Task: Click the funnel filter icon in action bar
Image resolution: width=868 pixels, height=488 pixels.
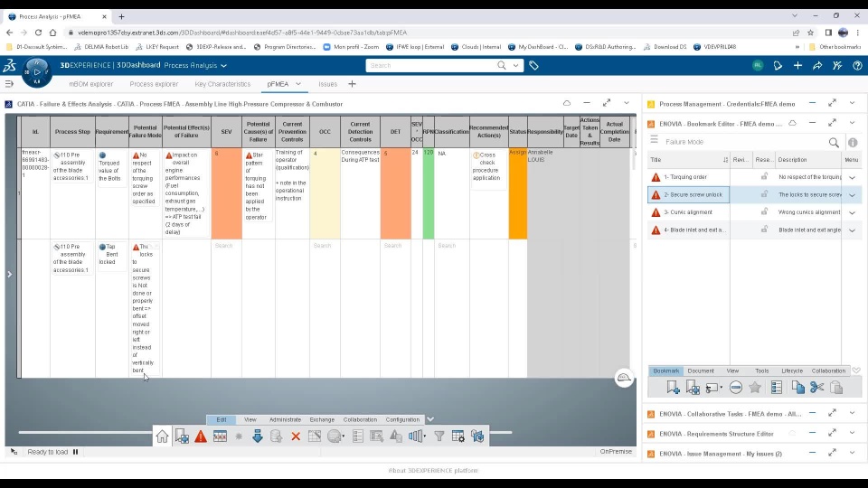Action: [439, 436]
